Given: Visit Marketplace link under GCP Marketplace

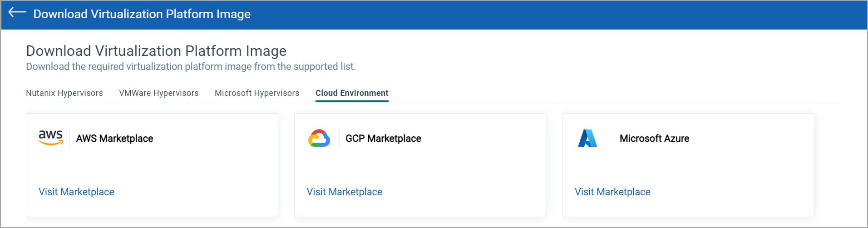Looking at the screenshot, I should pyautogui.click(x=345, y=192).
